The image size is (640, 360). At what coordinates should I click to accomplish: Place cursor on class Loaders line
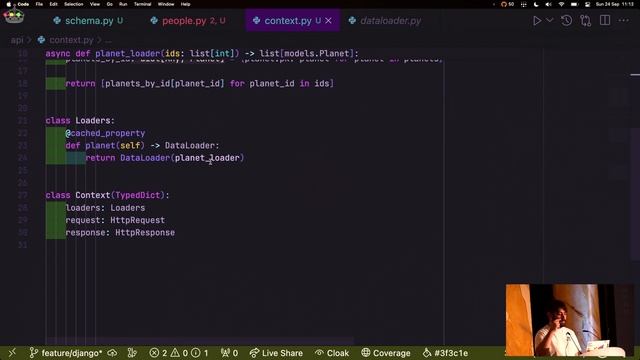pos(80,121)
